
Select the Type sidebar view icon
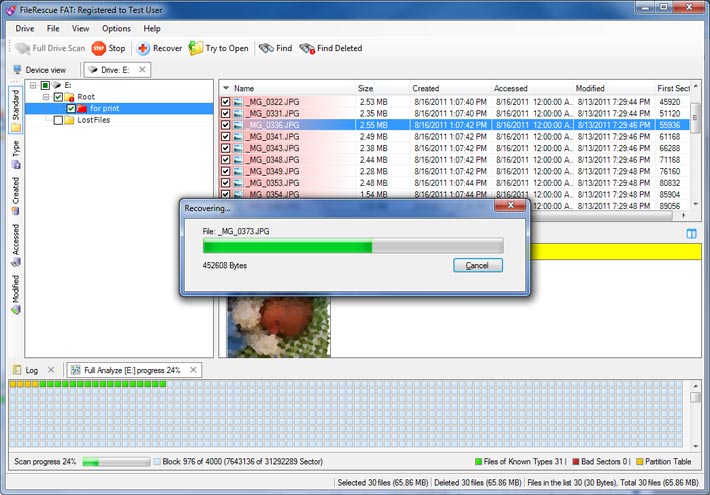(x=16, y=164)
